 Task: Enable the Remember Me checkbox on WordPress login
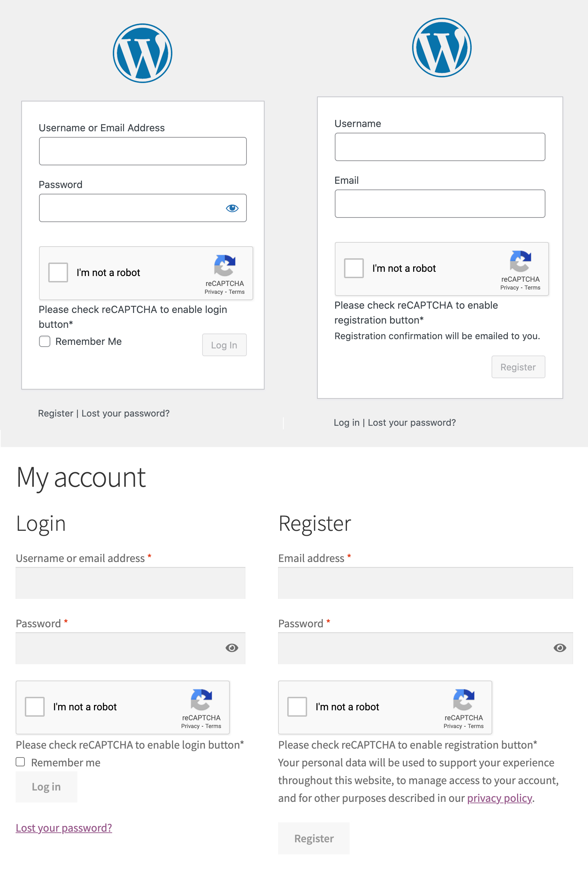pos(44,341)
